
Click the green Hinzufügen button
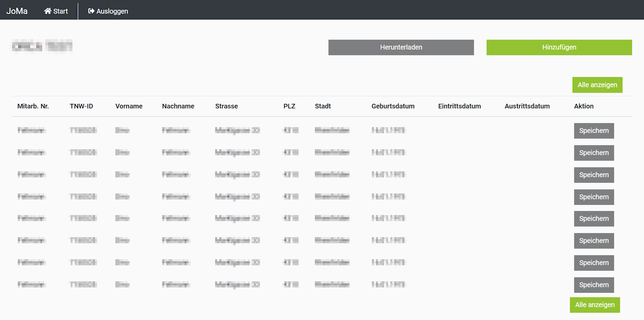coord(559,47)
